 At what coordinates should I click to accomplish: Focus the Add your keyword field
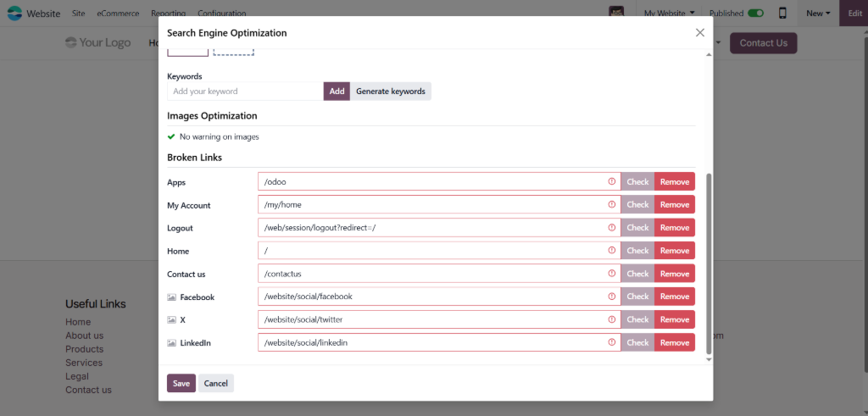coord(244,92)
